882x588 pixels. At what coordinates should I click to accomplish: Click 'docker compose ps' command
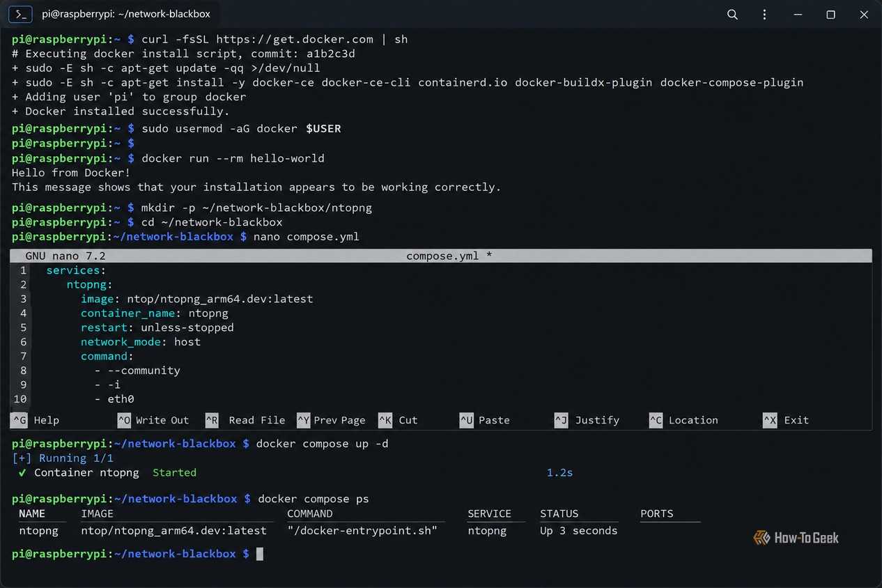tap(313, 499)
